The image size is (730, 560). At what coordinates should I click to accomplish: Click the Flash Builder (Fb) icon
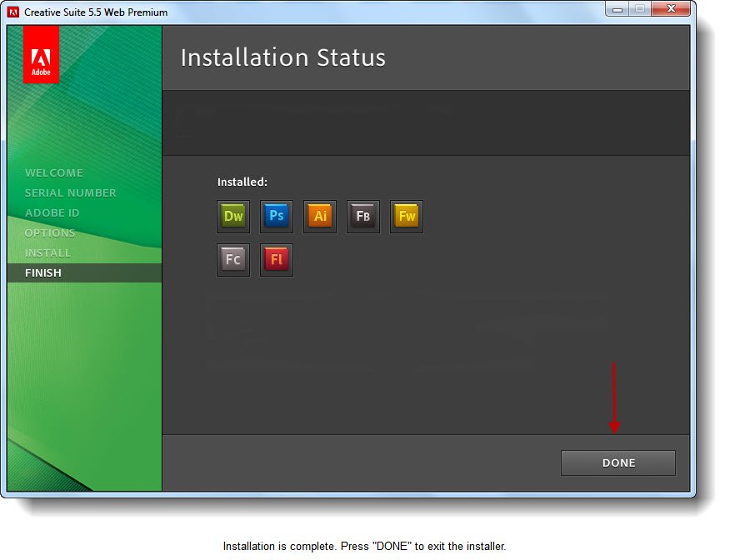point(363,217)
